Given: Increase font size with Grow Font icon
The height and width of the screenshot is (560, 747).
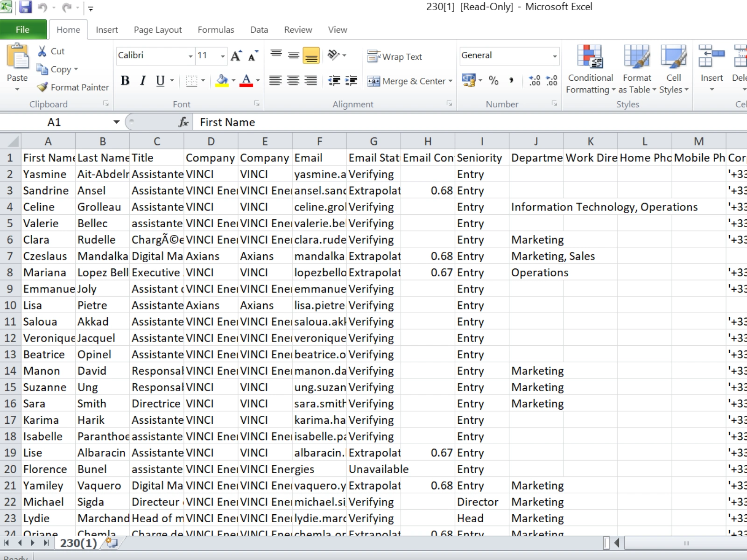Looking at the screenshot, I should [237, 56].
